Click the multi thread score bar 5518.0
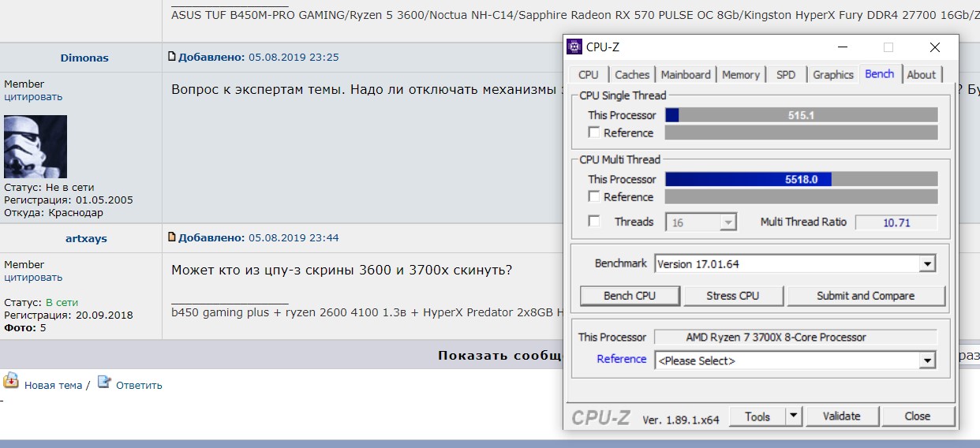The width and height of the screenshot is (980, 448). (802, 179)
